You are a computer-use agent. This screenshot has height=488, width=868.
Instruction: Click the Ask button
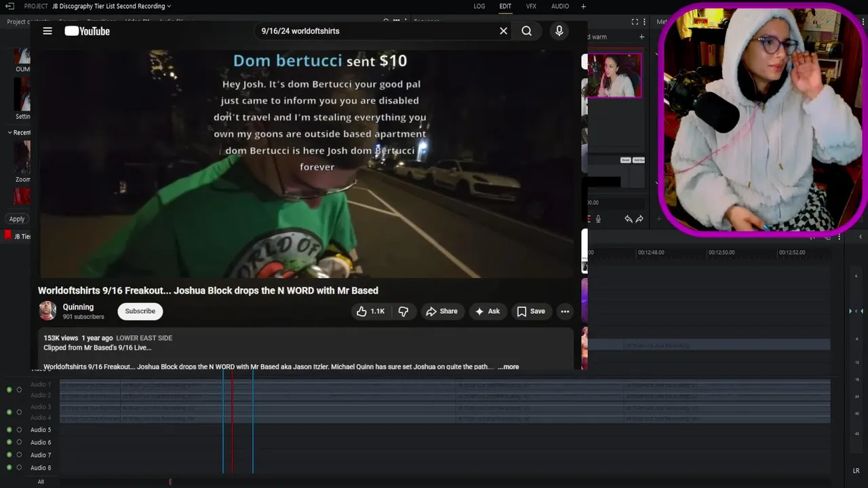pyautogui.click(x=488, y=311)
